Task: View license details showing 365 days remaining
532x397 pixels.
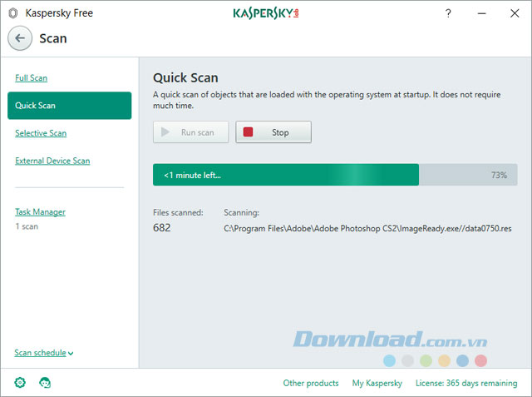Action: [466, 383]
